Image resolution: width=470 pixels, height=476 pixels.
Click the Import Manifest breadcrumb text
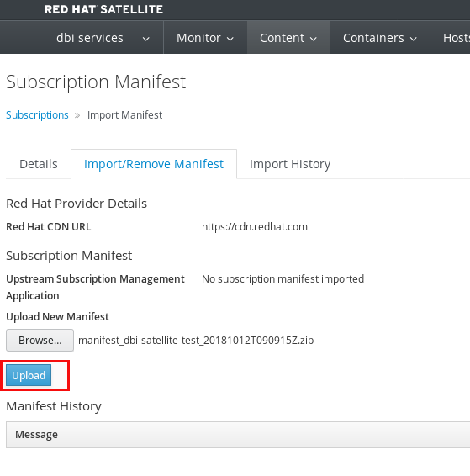(124, 115)
